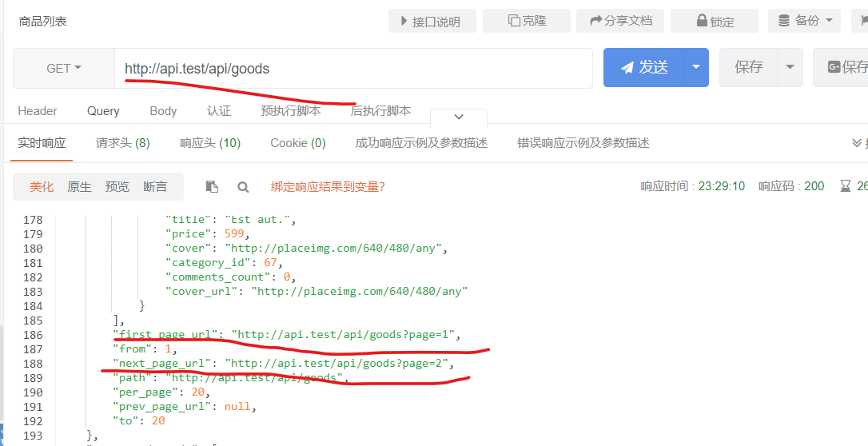Click the "from": 1 line
The image size is (868, 446).
[x=145, y=348]
